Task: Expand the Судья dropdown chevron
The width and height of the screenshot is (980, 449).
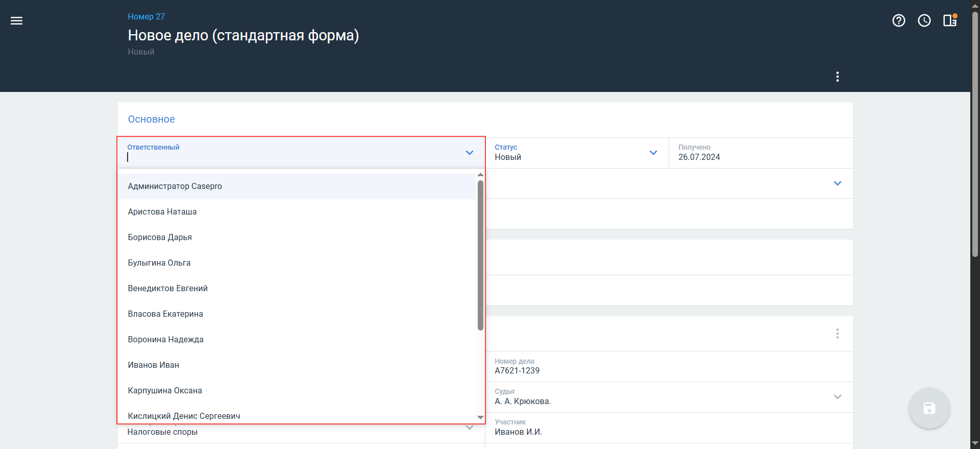Action: pyautogui.click(x=838, y=397)
